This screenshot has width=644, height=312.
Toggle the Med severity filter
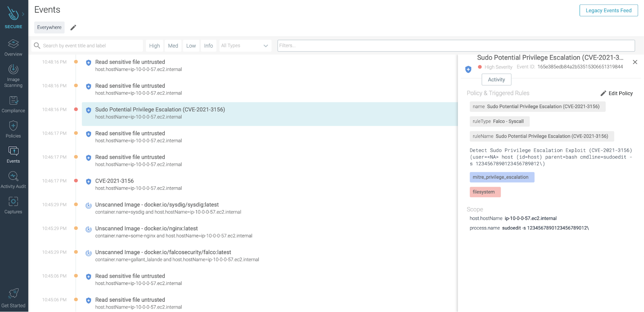pos(173,46)
